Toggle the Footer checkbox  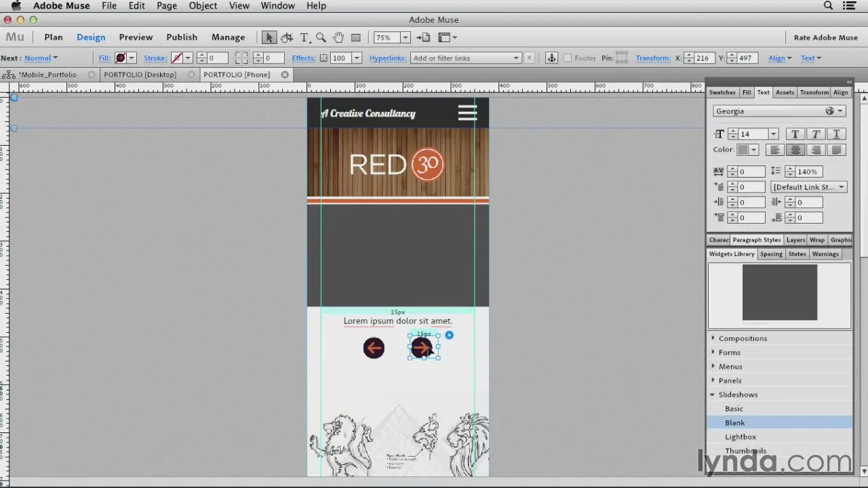tap(568, 58)
